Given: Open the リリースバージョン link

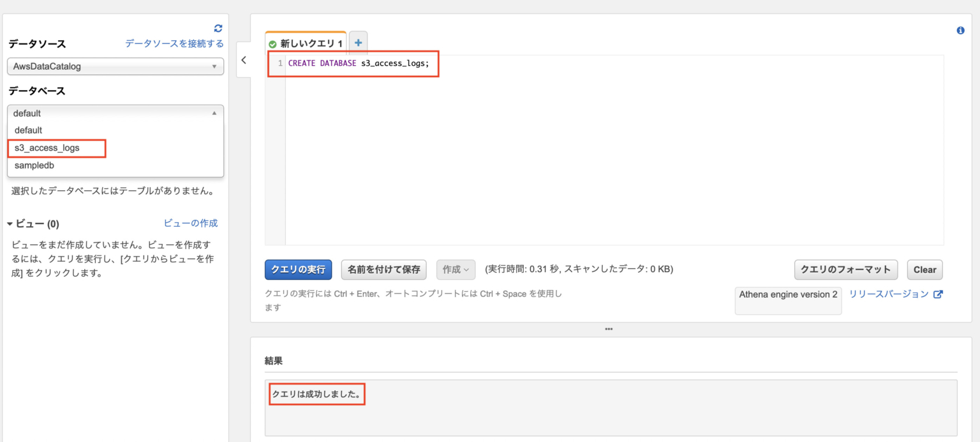Looking at the screenshot, I should point(889,294).
